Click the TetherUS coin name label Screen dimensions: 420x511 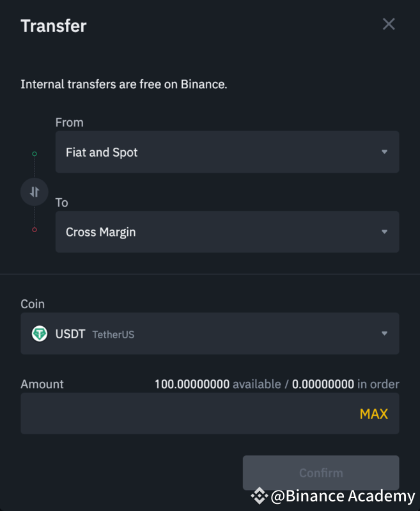click(x=113, y=334)
